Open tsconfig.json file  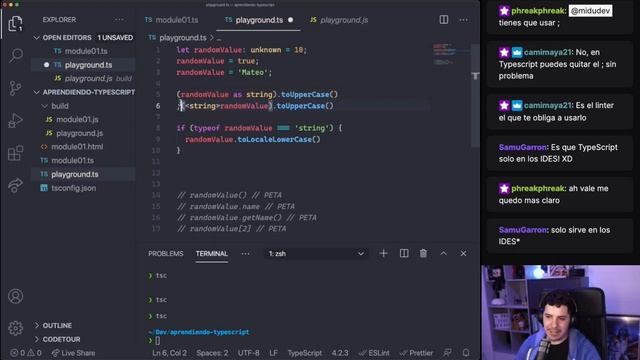coord(83,188)
